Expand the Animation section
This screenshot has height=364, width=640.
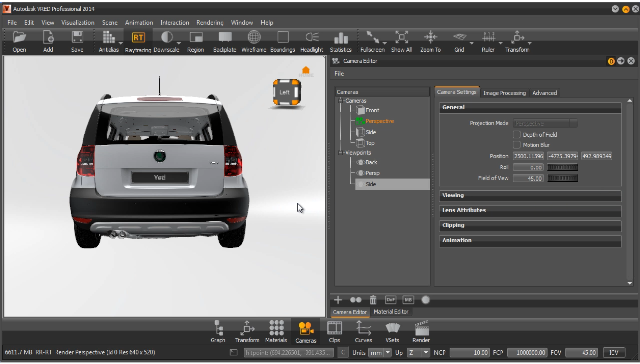(x=530, y=240)
